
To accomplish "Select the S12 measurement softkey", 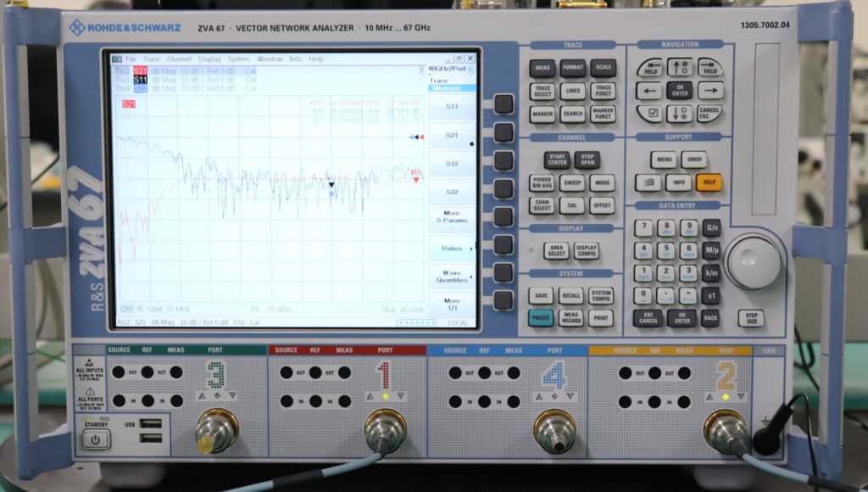I will click(453, 164).
